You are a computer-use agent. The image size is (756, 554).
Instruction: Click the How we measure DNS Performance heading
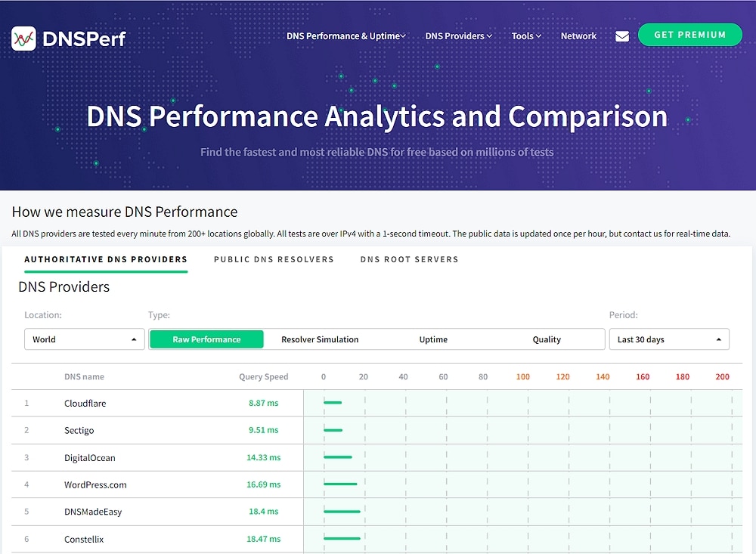[x=125, y=212]
